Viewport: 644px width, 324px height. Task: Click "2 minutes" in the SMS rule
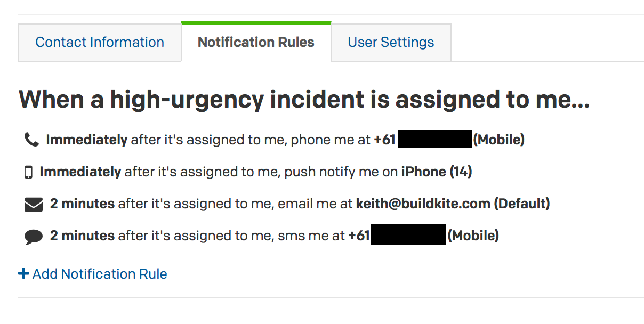[82, 236]
